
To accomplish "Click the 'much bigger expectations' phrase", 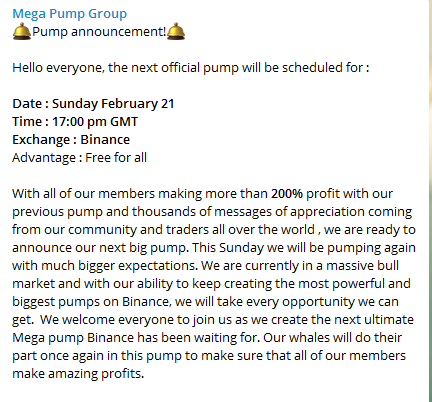I will [x=120, y=266].
